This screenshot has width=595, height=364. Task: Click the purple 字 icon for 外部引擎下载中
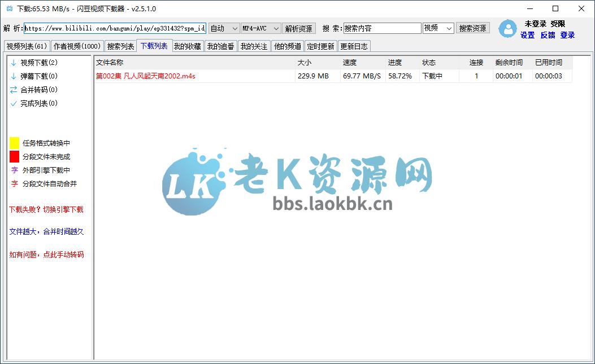point(15,170)
